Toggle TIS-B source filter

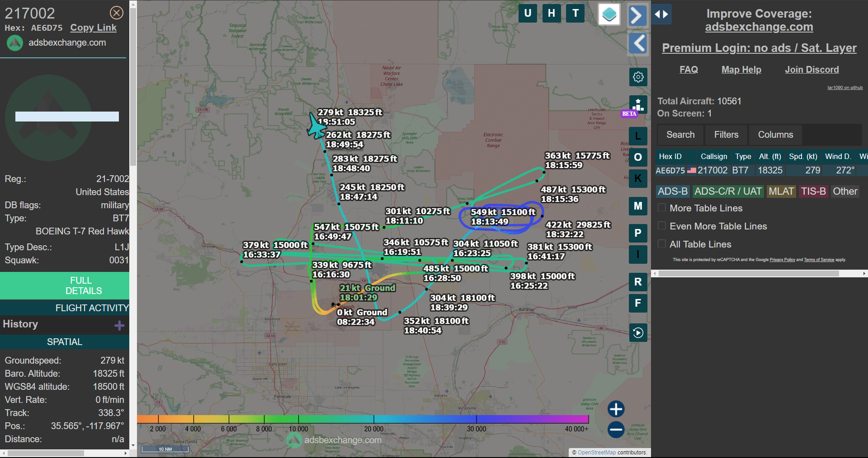pos(813,192)
